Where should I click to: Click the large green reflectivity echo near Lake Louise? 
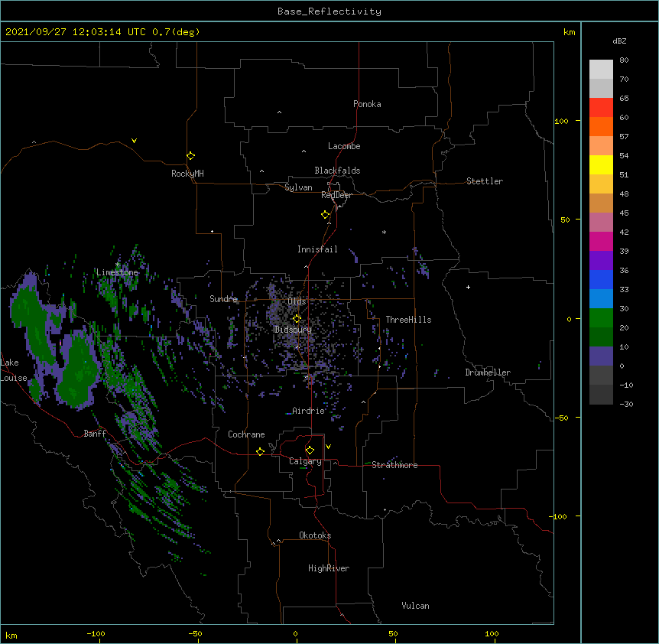79,372
